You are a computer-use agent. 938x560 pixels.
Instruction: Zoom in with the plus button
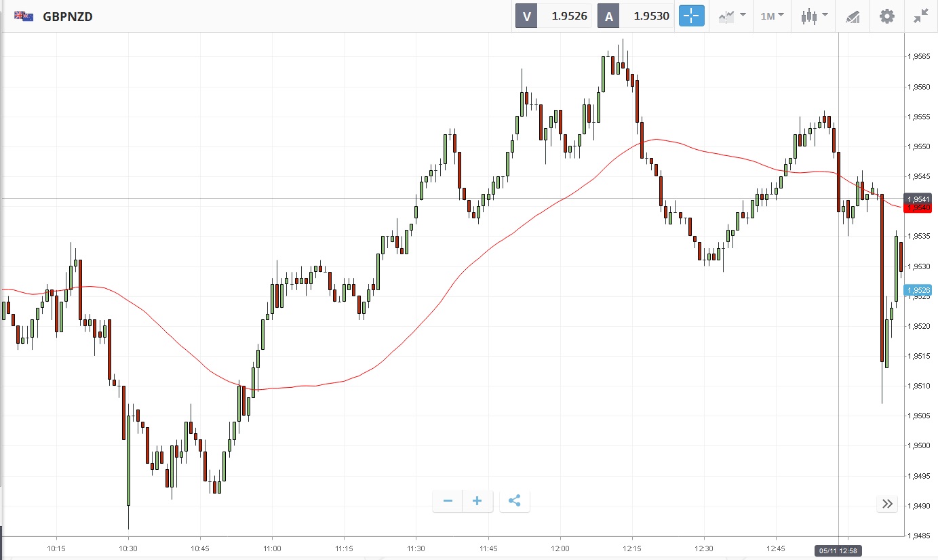click(x=477, y=501)
